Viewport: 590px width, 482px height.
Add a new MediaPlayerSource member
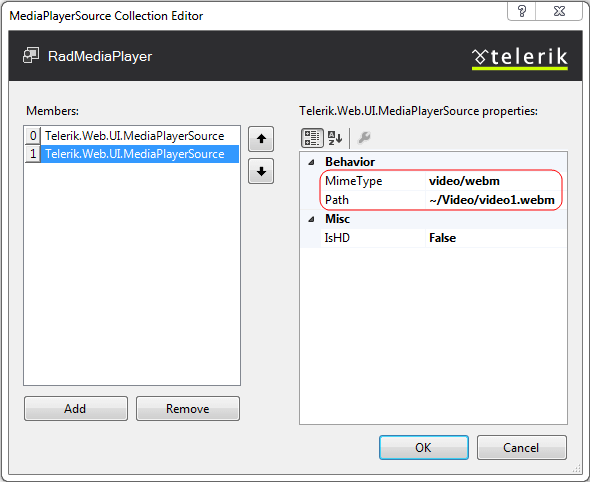tap(76, 408)
